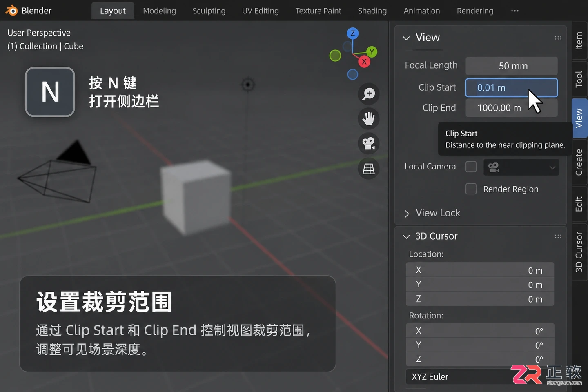Enable the Render Region checkbox
This screenshot has width=588, height=392.
pos(471,189)
